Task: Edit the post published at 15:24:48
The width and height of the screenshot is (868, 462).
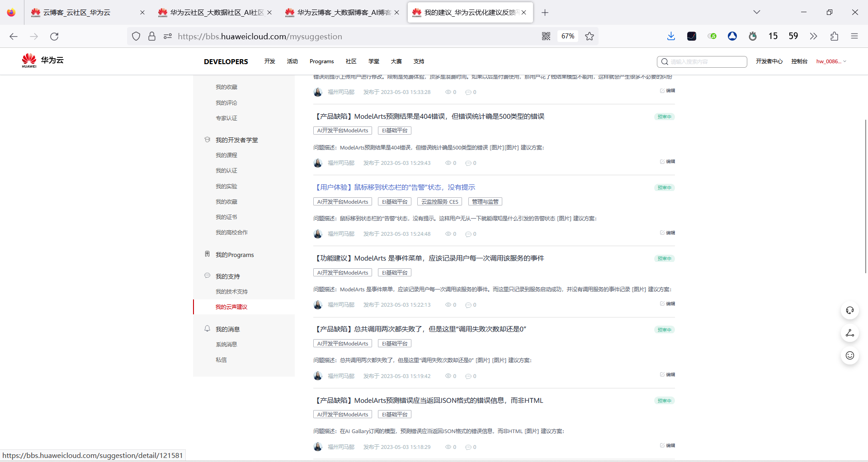Action: pos(668,233)
